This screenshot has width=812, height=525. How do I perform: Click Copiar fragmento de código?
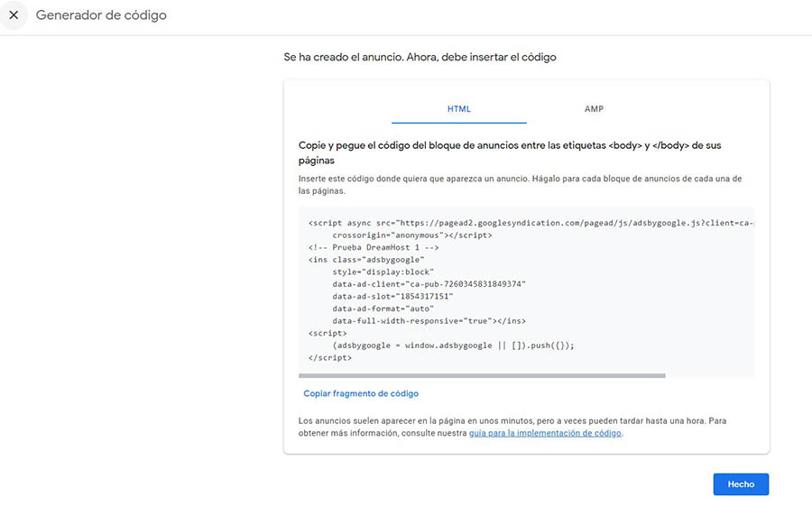point(361,393)
